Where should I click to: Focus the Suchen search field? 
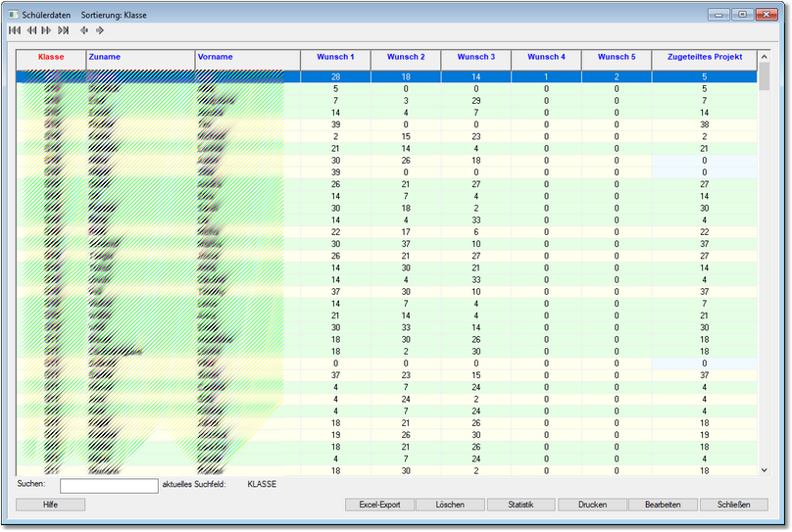coord(109,485)
